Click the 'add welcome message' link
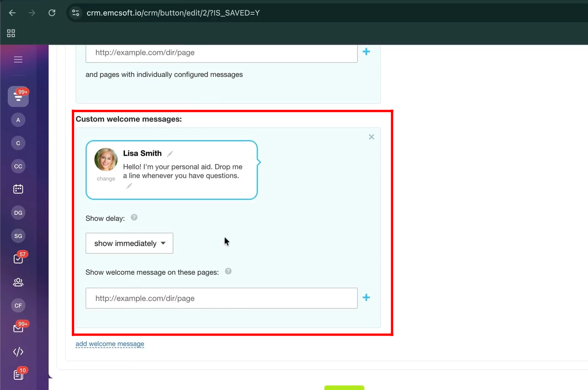Screen dimensions: 588x390 point(110,344)
